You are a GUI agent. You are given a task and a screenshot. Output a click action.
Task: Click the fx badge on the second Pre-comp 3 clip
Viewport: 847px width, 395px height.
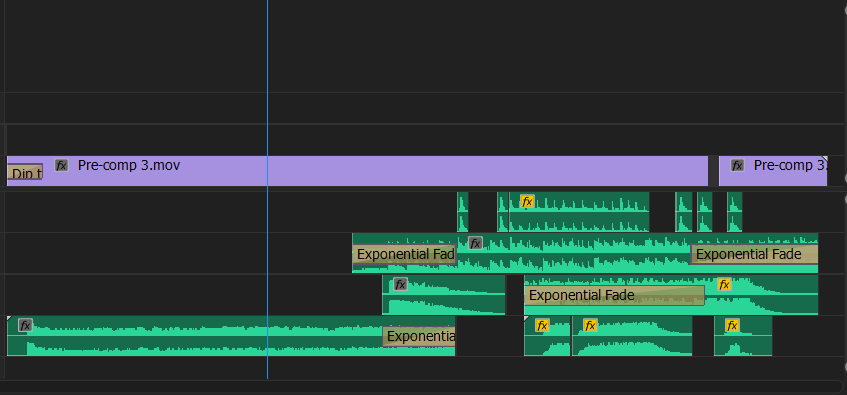click(737, 165)
